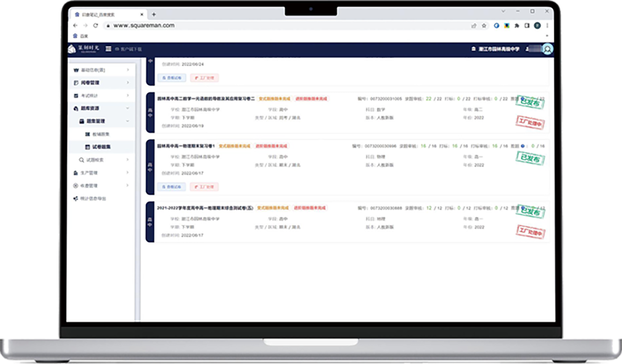Click the share icon in address bar

point(474,26)
